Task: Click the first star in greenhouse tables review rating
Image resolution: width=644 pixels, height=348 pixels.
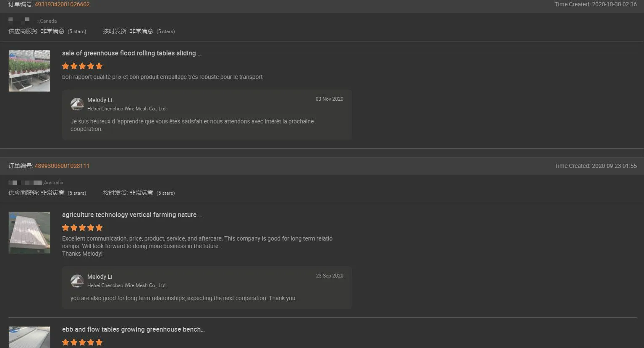Action: pyautogui.click(x=65, y=66)
